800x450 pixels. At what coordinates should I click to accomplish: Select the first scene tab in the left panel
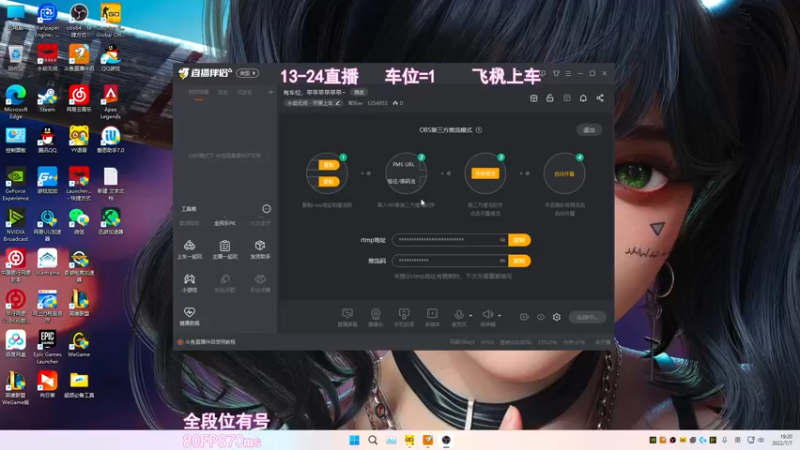(x=198, y=92)
